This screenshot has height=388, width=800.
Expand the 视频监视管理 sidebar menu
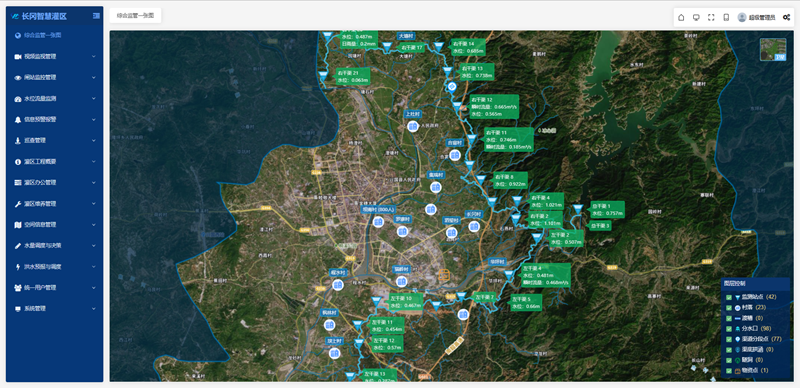click(55, 57)
